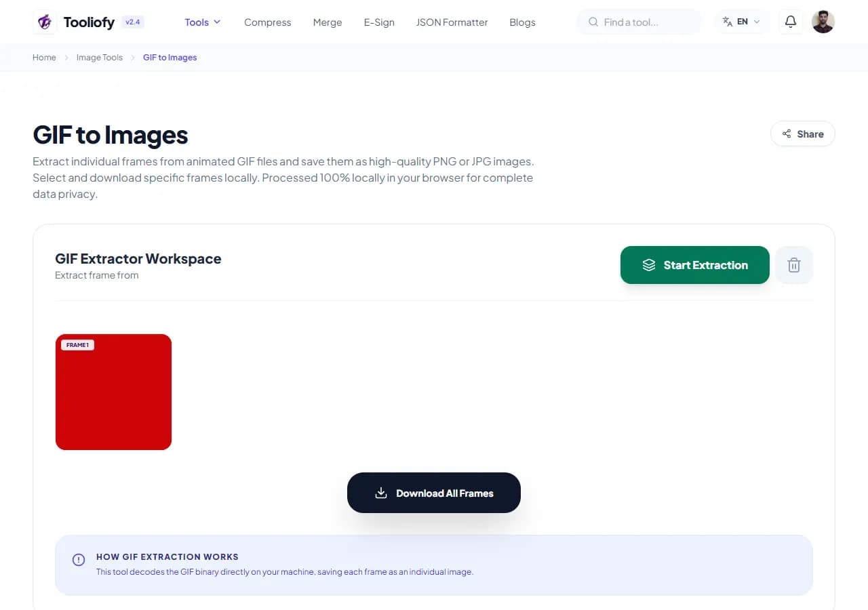The width and height of the screenshot is (868, 610).
Task: Go to the Compress menu item
Action: [x=267, y=22]
